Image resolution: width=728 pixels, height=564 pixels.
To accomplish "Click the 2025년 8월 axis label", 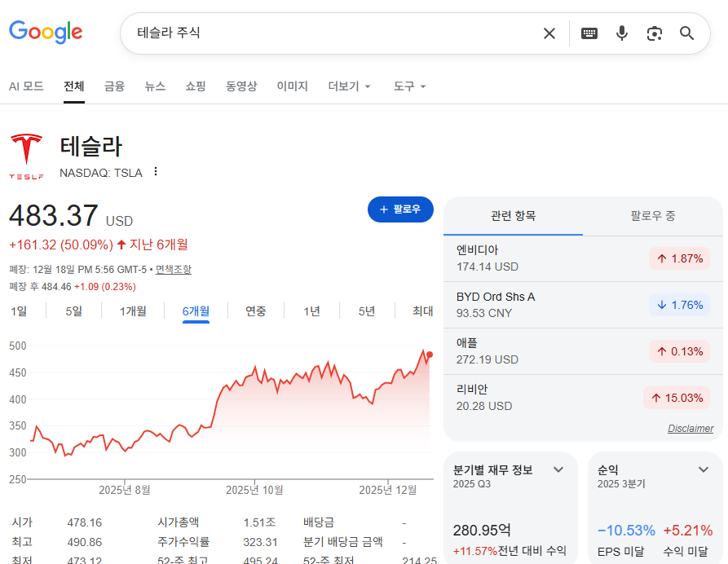I will (x=125, y=490).
